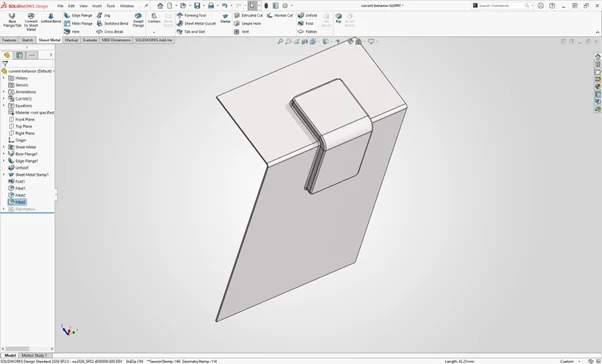Activate the Edge Flange tool
The image size is (602, 364).
click(78, 15)
